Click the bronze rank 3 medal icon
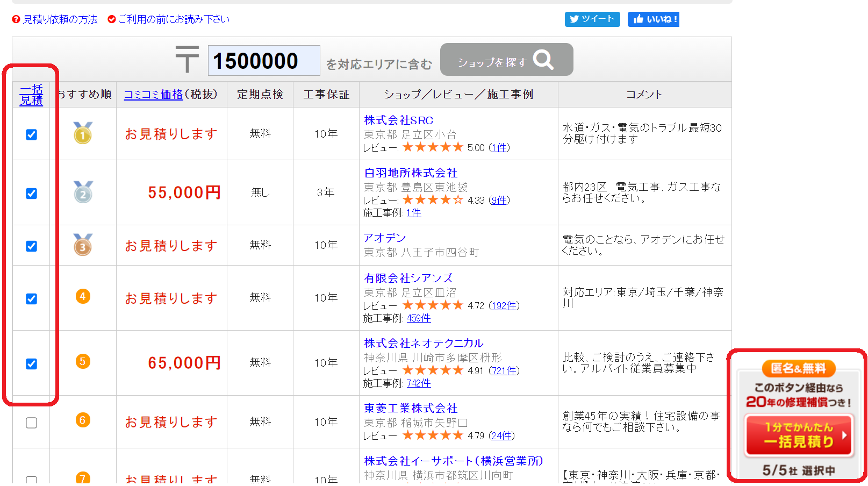The width and height of the screenshot is (868, 486). coord(83,245)
